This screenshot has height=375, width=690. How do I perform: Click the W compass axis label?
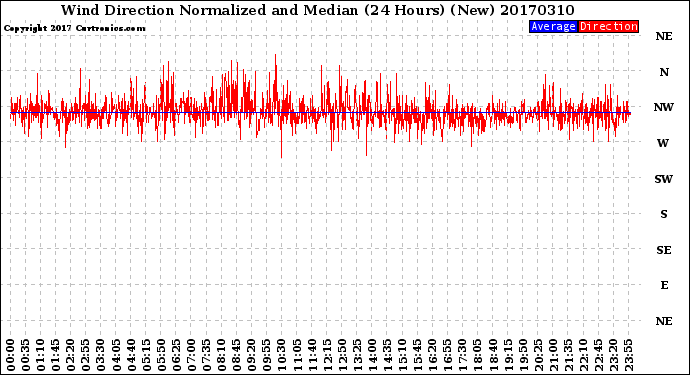click(x=663, y=143)
